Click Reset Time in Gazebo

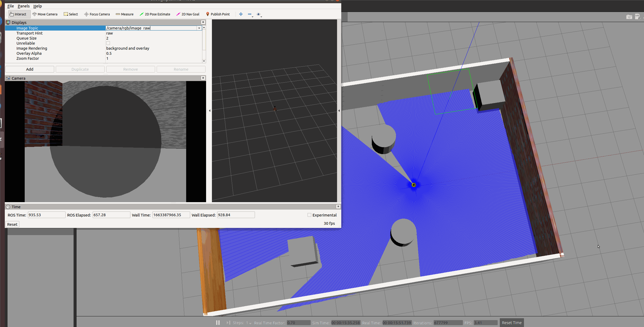(x=511, y=323)
